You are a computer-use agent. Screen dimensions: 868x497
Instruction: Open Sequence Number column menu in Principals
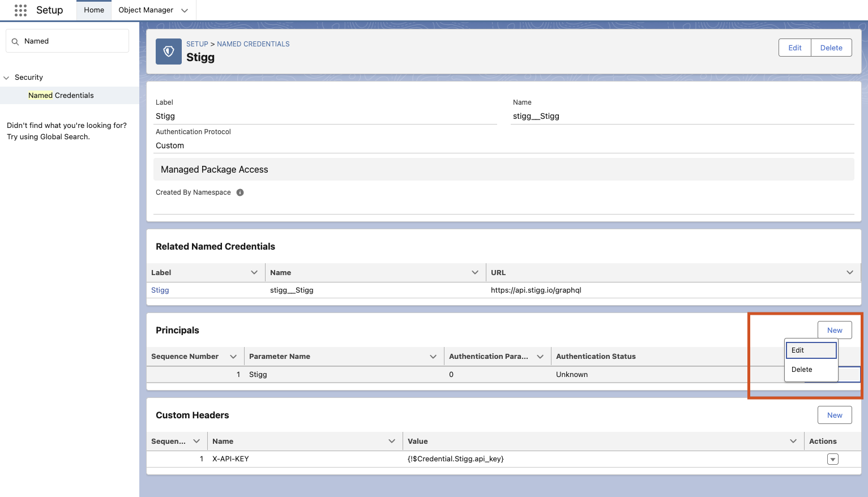click(233, 357)
